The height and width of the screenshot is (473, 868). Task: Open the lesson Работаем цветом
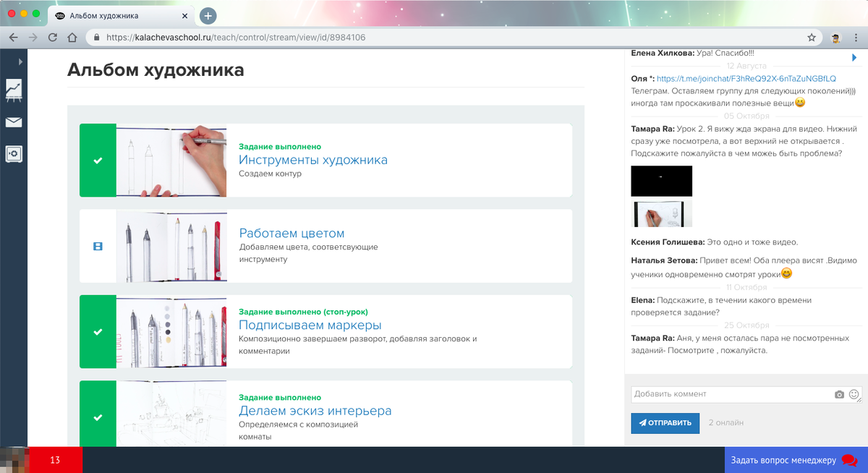pyautogui.click(x=292, y=233)
